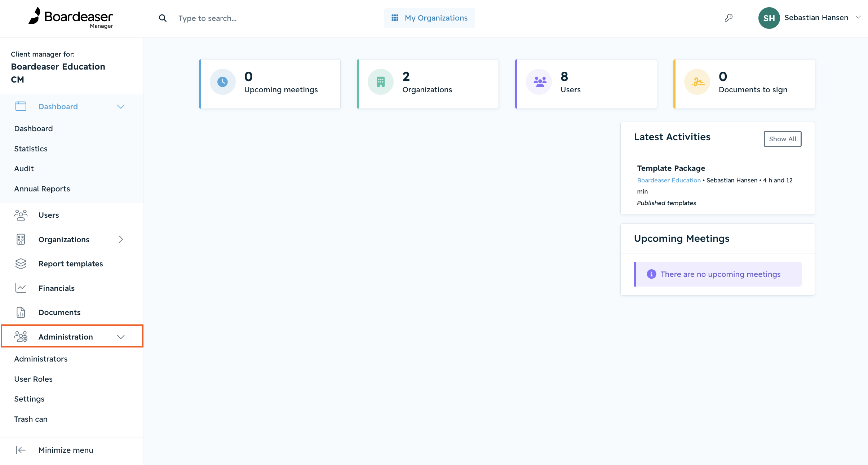Collapse the Dashboard section chevron

[x=121, y=106]
